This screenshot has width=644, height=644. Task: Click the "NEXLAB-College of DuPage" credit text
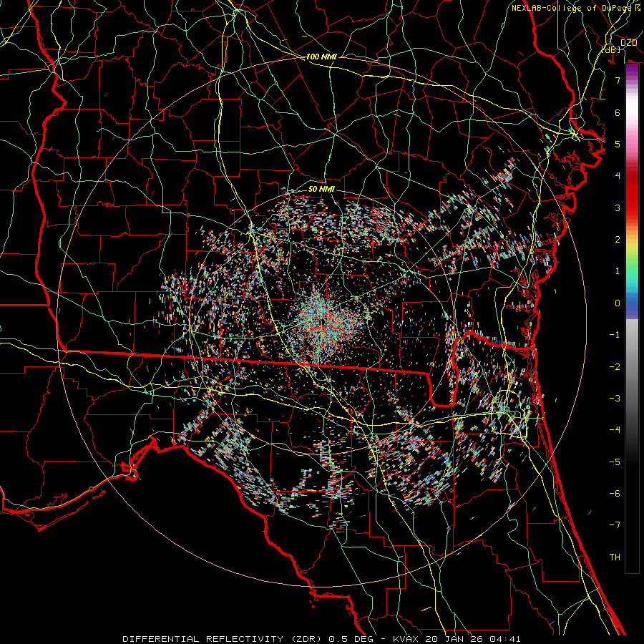pos(572,8)
